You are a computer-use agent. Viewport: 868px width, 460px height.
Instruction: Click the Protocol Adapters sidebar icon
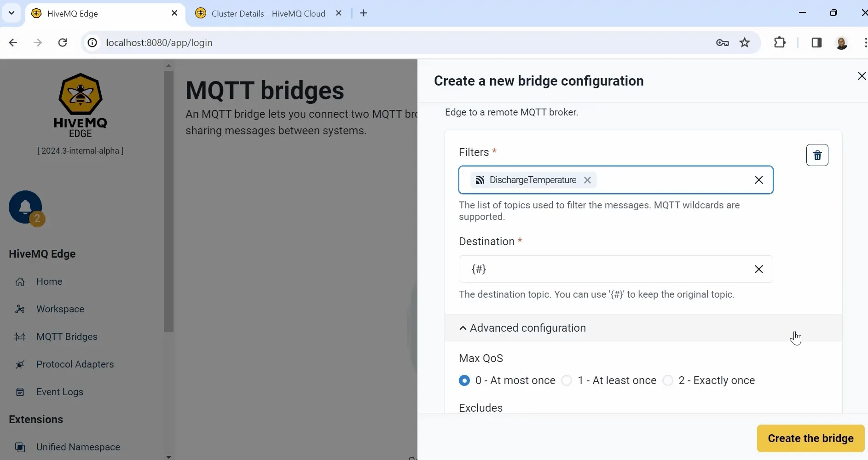20,364
